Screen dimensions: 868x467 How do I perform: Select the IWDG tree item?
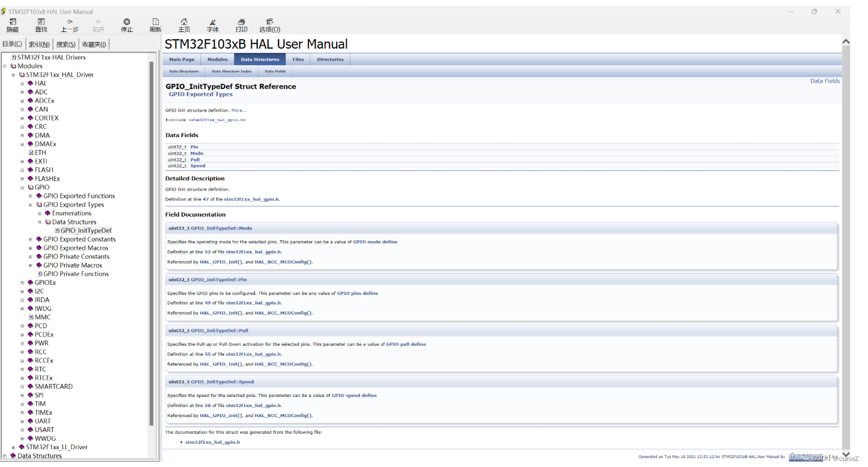(43, 309)
